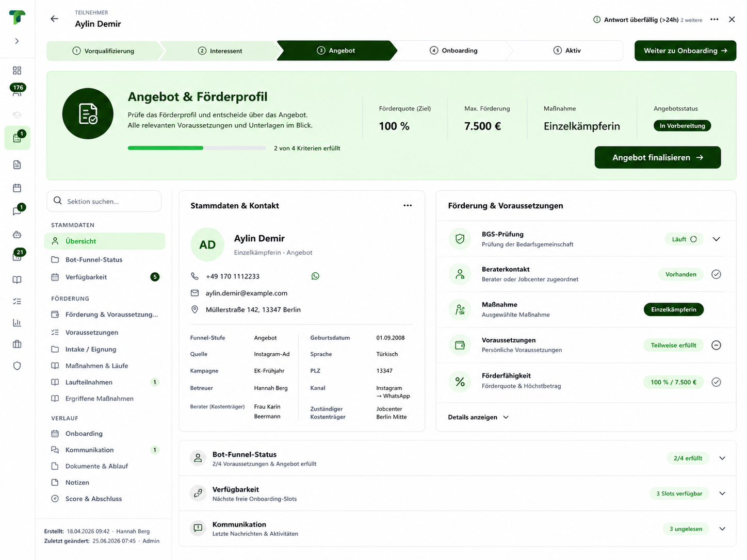Click Voraussetzungen minus circle status
This screenshot has height=560, width=747.
pyautogui.click(x=716, y=345)
